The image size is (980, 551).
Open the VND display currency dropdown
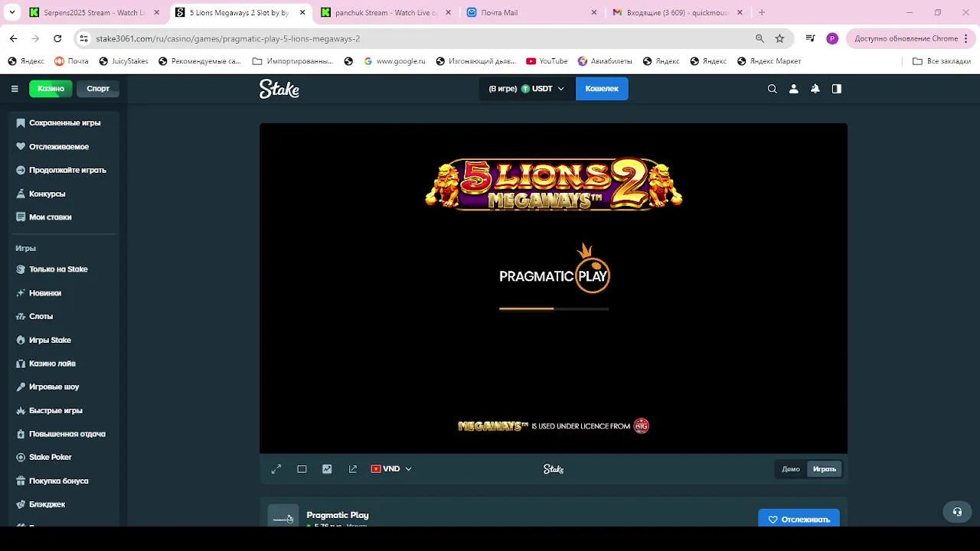[391, 469]
